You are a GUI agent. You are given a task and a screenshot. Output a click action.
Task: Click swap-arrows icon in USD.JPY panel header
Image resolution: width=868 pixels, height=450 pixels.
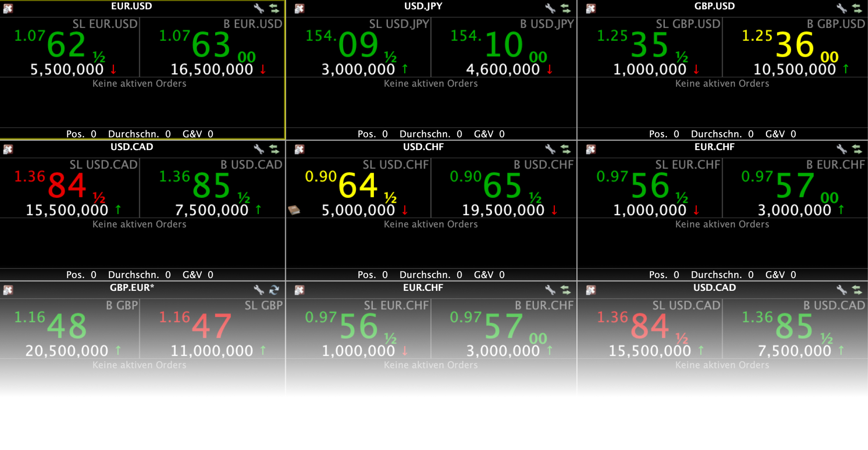(x=566, y=8)
